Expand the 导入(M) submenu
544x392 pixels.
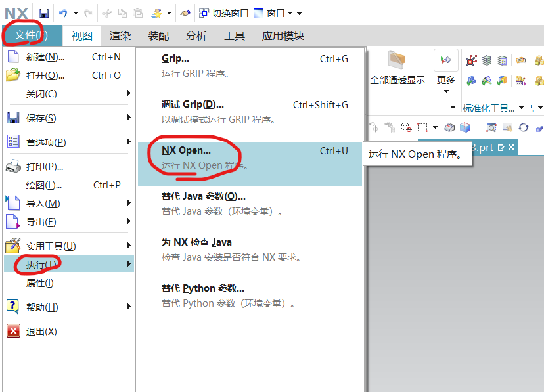[x=69, y=204]
